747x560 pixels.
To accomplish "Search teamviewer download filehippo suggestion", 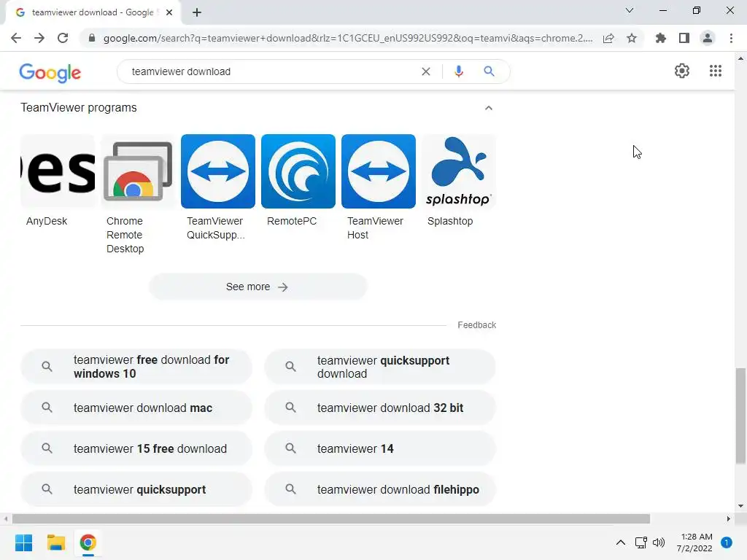I will click(380, 489).
